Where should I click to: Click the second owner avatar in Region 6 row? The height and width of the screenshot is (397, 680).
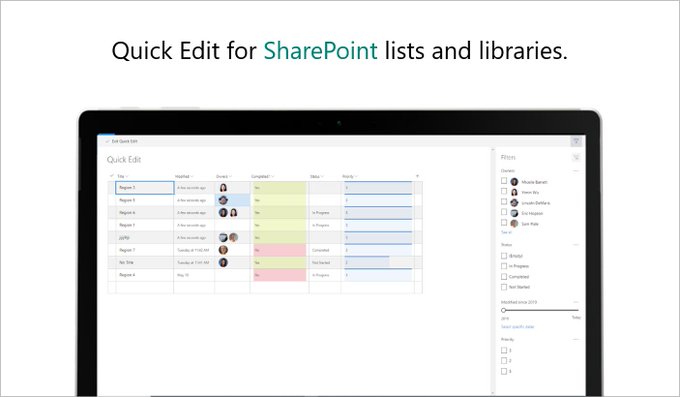pos(233,213)
